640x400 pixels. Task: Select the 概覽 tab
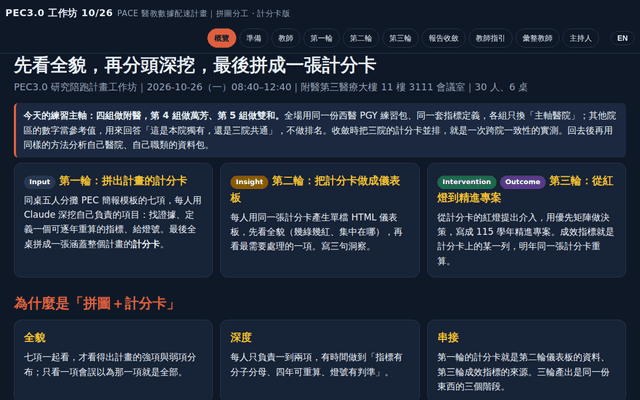pyautogui.click(x=222, y=38)
